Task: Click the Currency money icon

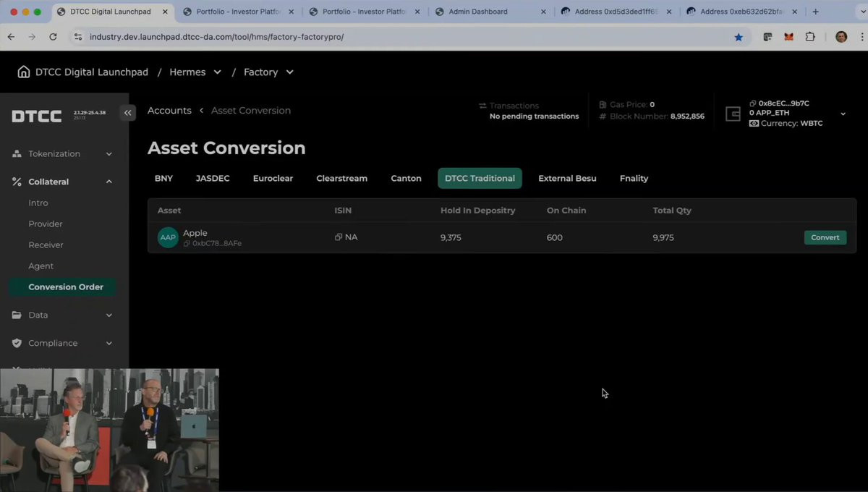Action: [754, 124]
